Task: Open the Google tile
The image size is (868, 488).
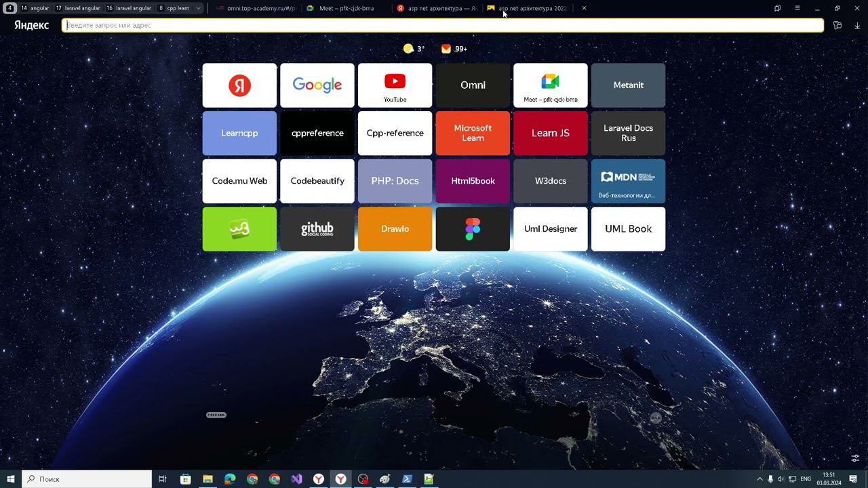Action: click(x=317, y=85)
